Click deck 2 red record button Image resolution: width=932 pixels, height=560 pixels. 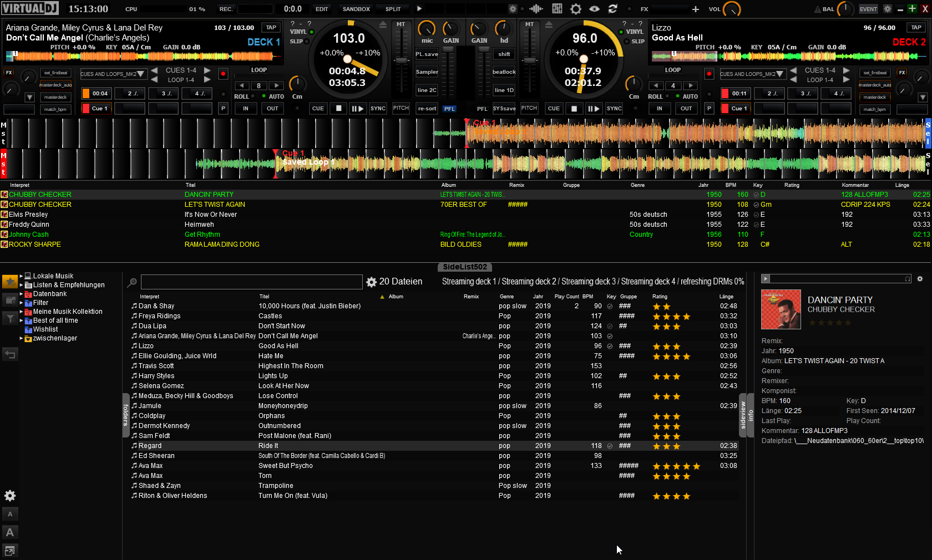coord(709,74)
